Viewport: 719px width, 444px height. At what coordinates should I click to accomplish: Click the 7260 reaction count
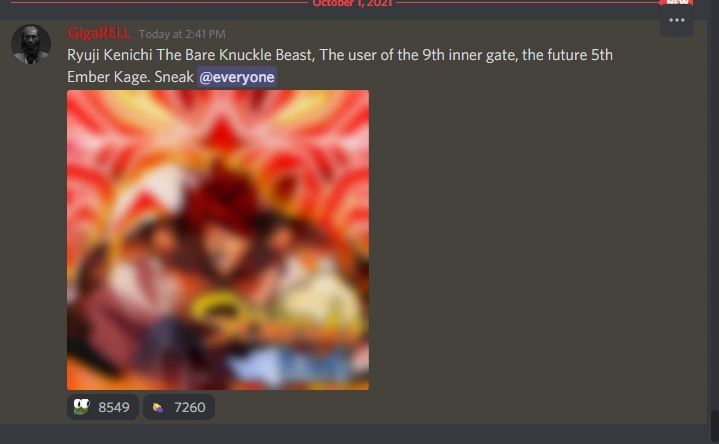[190, 407]
